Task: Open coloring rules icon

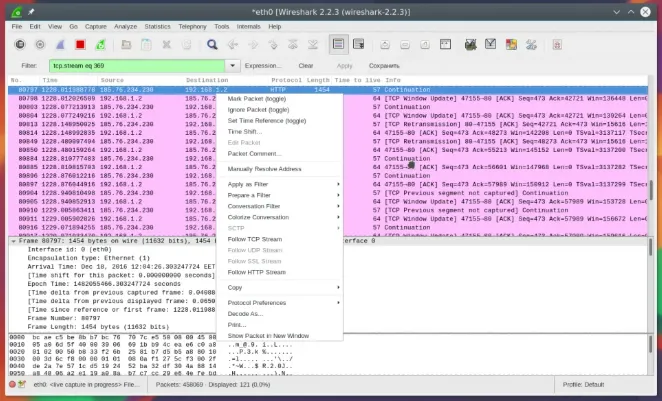Action: pos(511,44)
